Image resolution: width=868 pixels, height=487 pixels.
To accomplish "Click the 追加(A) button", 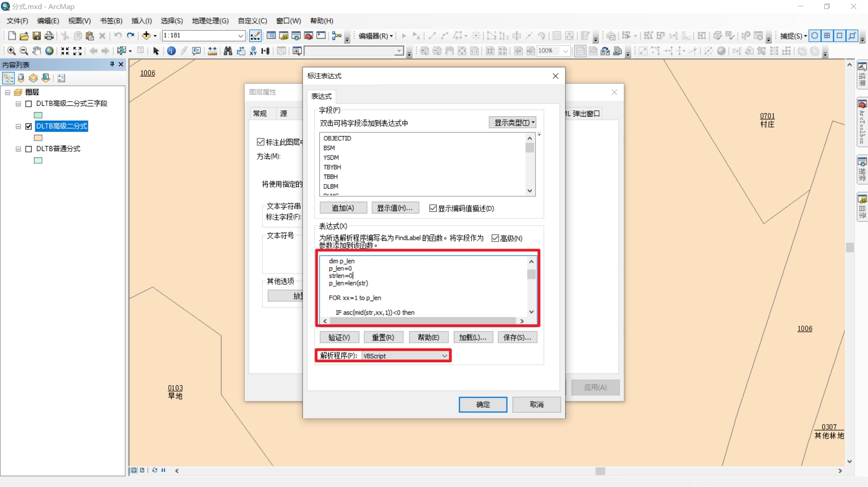I will coord(343,208).
